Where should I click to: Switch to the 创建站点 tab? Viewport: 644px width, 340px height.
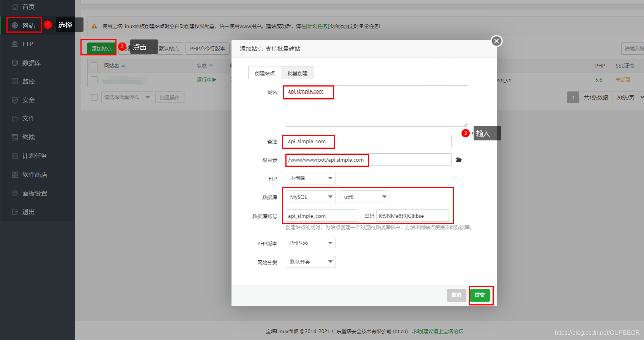265,73
